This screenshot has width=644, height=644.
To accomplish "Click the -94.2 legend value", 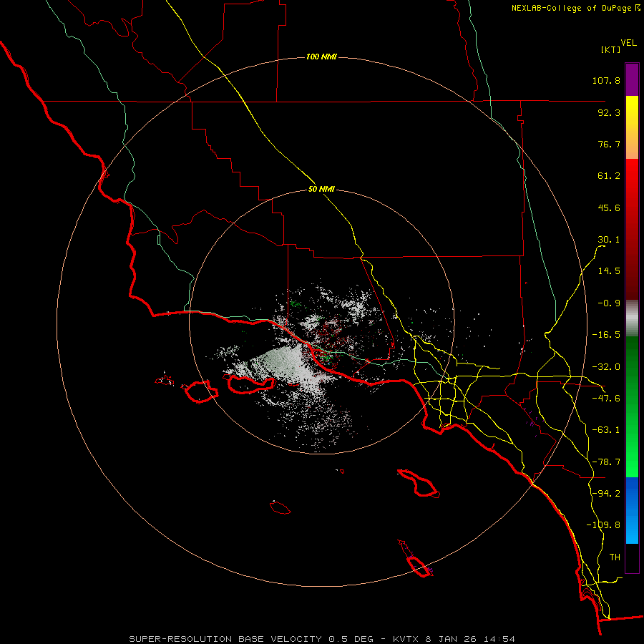I will pyautogui.click(x=606, y=493).
